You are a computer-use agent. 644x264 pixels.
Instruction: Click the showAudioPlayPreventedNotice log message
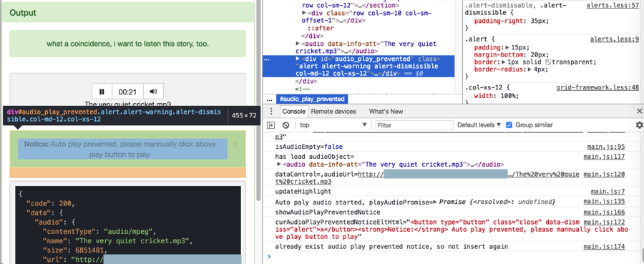[328, 212]
